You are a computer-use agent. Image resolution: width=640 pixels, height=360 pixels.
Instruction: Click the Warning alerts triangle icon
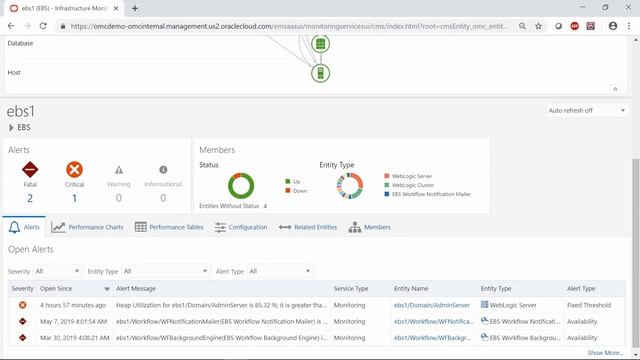pyautogui.click(x=119, y=170)
